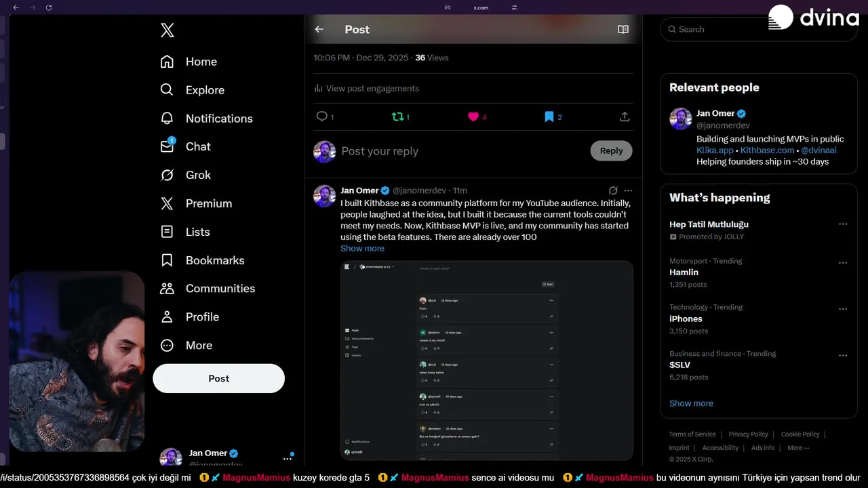Share the post via upload icon

[625, 117]
